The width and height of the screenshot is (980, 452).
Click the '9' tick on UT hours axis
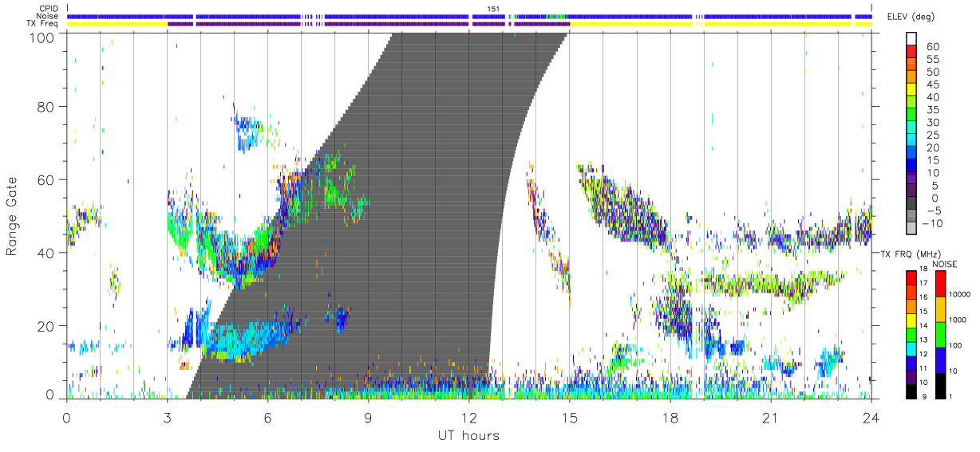pyautogui.click(x=368, y=418)
